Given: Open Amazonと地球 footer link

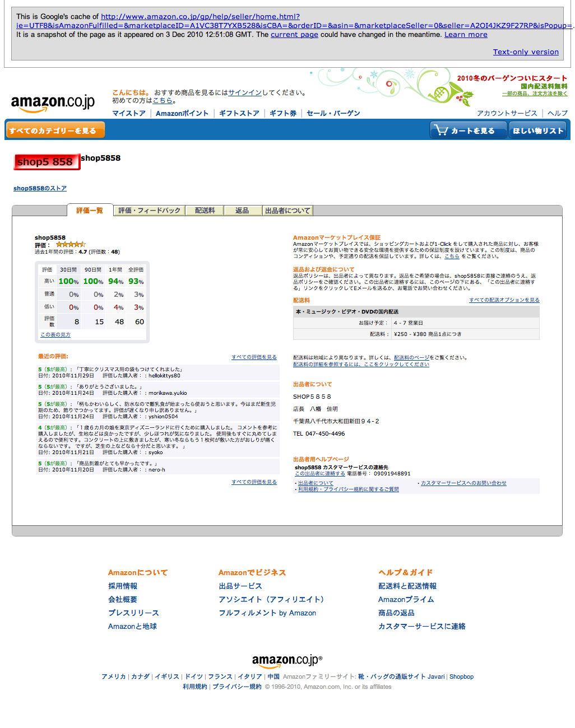Looking at the screenshot, I should coord(132,626).
